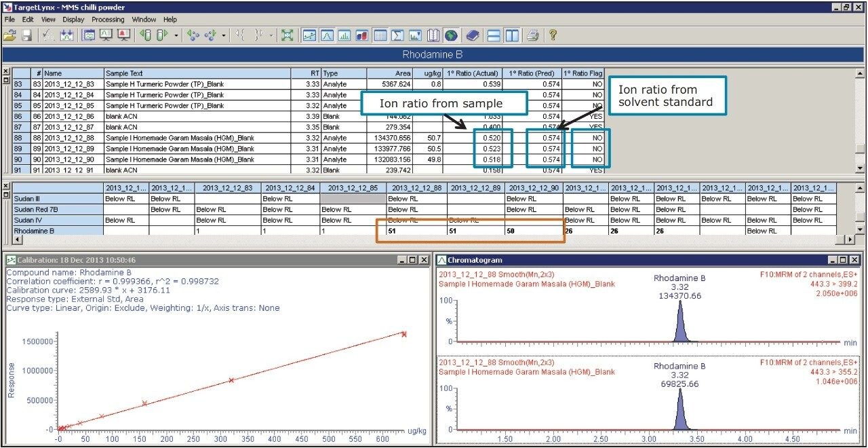Viewport: 868px width, 448px height.
Task: Click the Open file folder icon
Action: coord(9,35)
